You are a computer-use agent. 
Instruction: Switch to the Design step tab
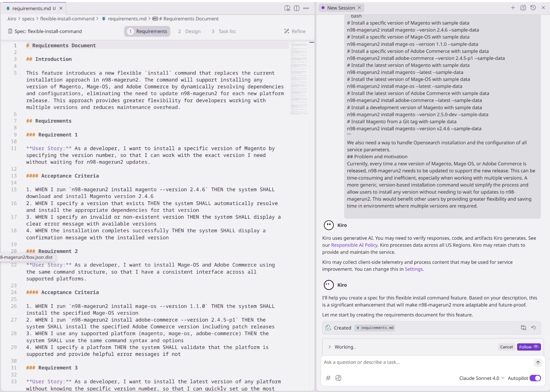189,31
